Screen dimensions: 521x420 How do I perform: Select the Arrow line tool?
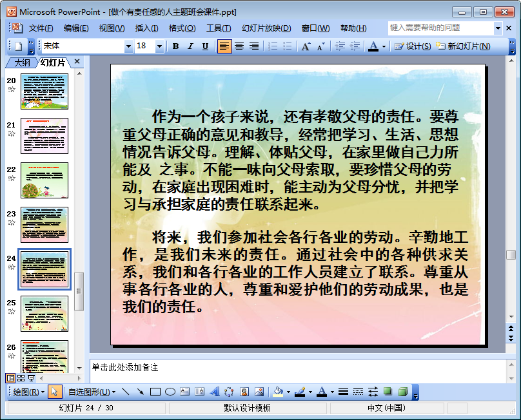[x=140, y=392]
